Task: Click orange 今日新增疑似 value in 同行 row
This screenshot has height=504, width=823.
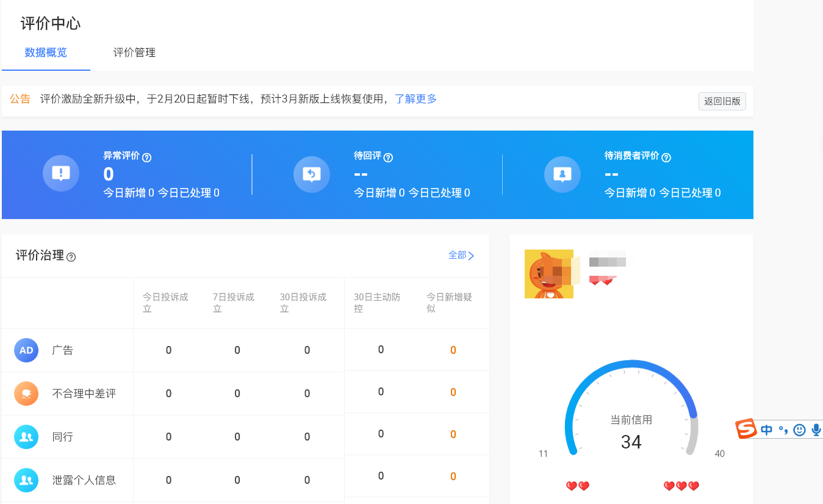Action: [x=453, y=434]
